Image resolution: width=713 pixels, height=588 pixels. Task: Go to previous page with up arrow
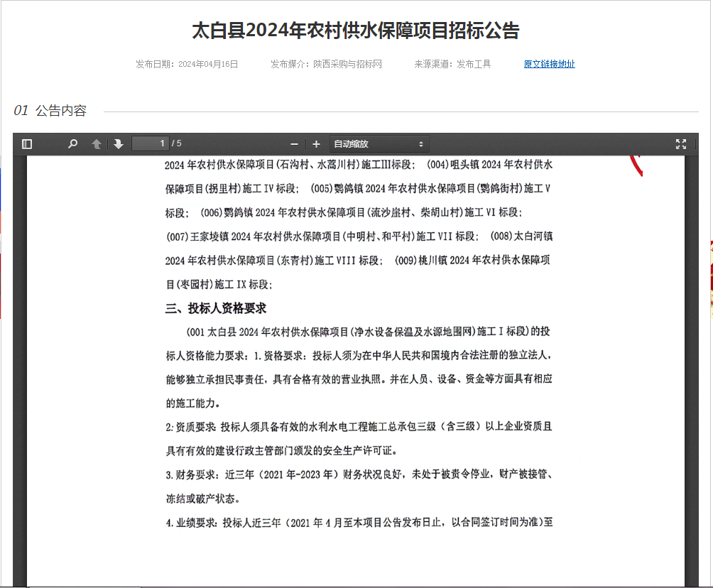(x=96, y=144)
